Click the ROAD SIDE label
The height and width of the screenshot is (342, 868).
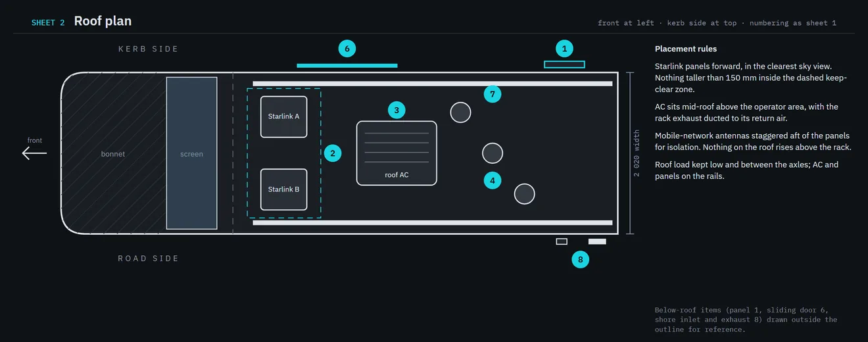[x=149, y=258]
